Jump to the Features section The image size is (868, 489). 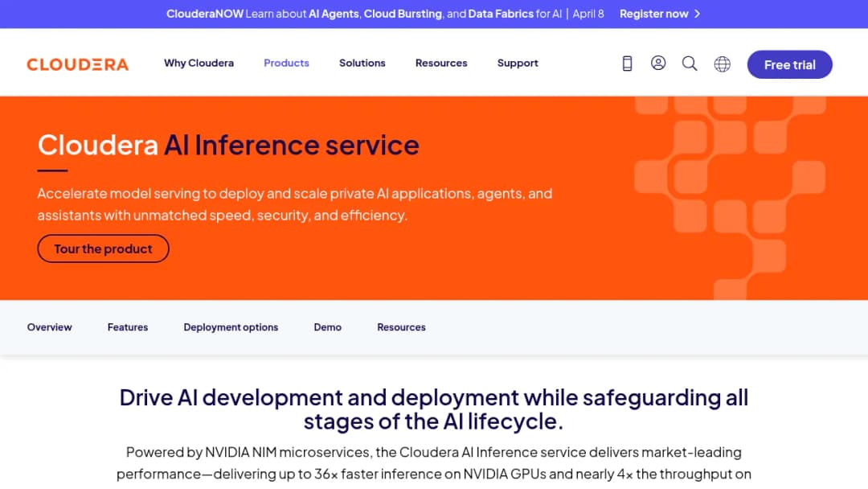click(128, 327)
